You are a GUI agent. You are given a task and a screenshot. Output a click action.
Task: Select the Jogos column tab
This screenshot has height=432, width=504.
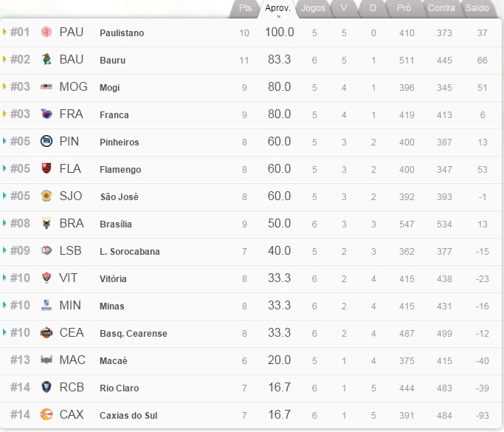click(x=314, y=8)
